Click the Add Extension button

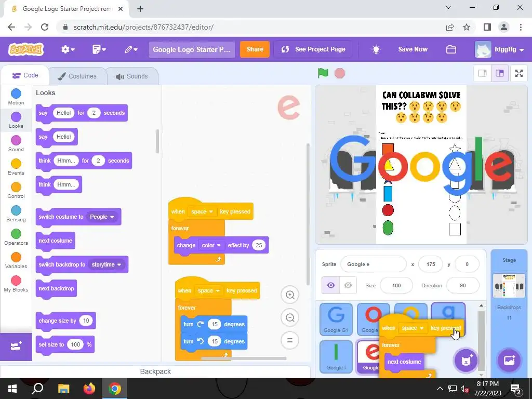(16, 347)
